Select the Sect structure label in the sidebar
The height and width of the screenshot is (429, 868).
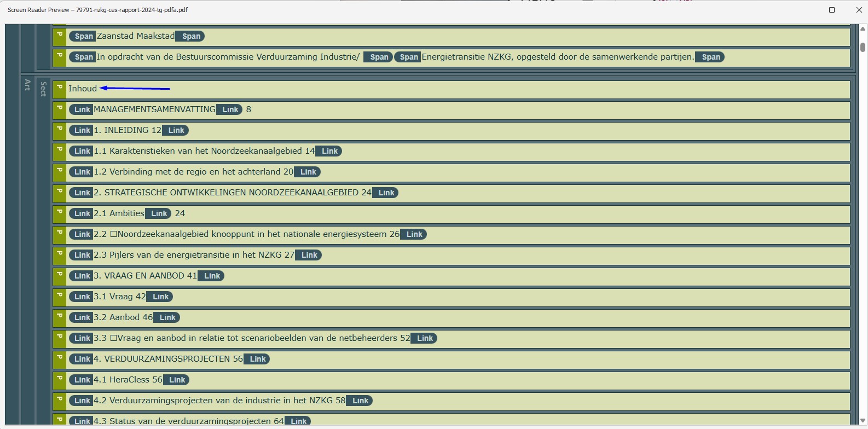pos(43,89)
